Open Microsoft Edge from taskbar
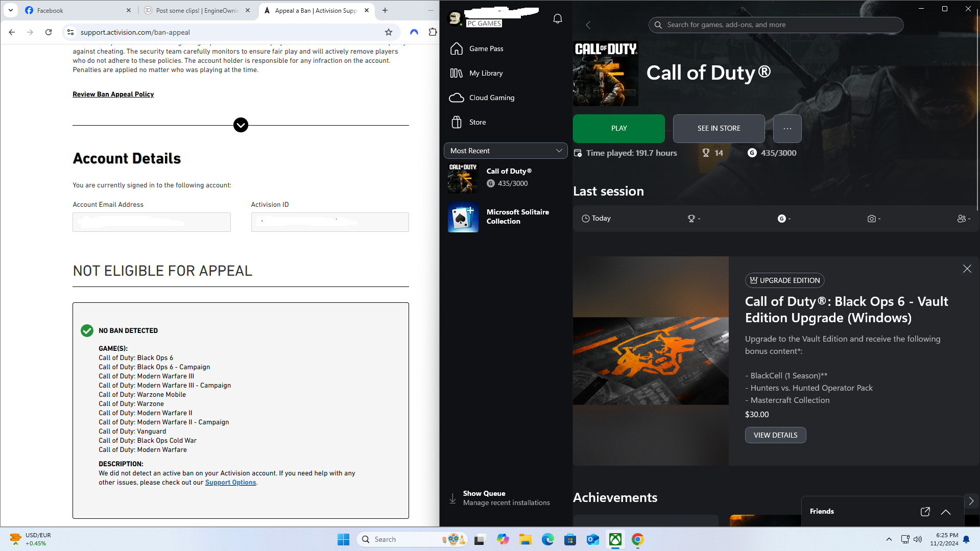The width and height of the screenshot is (980, 551). (x=547, y=539)
